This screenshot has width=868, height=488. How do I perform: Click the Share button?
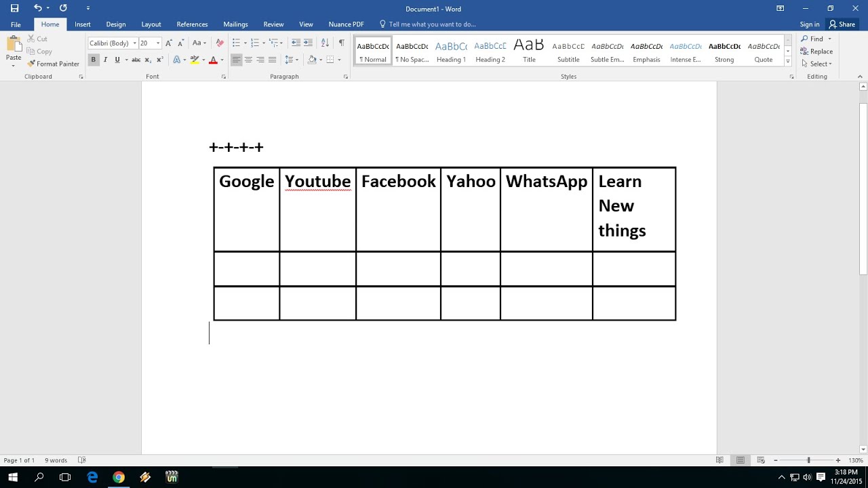(842, 24)
